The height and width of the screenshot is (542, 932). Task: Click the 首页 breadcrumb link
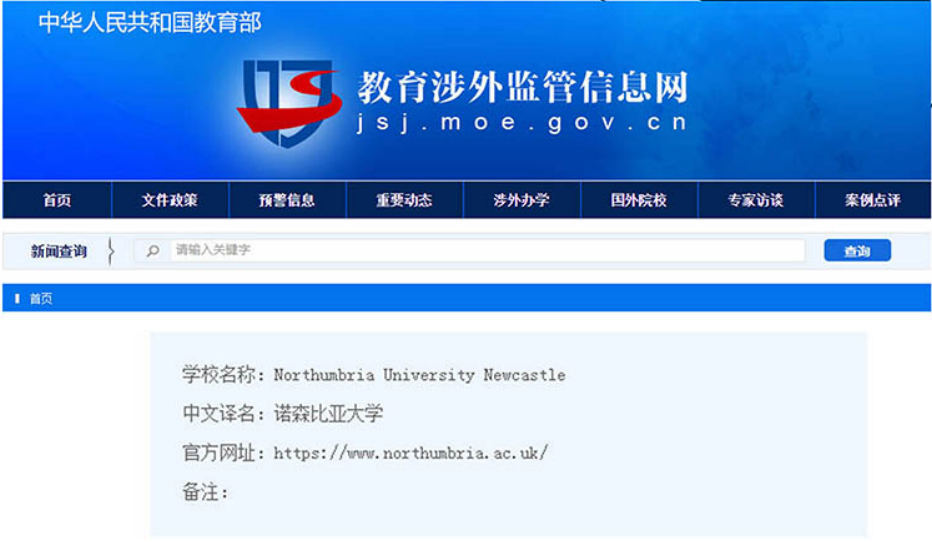(x=41, y=299)
